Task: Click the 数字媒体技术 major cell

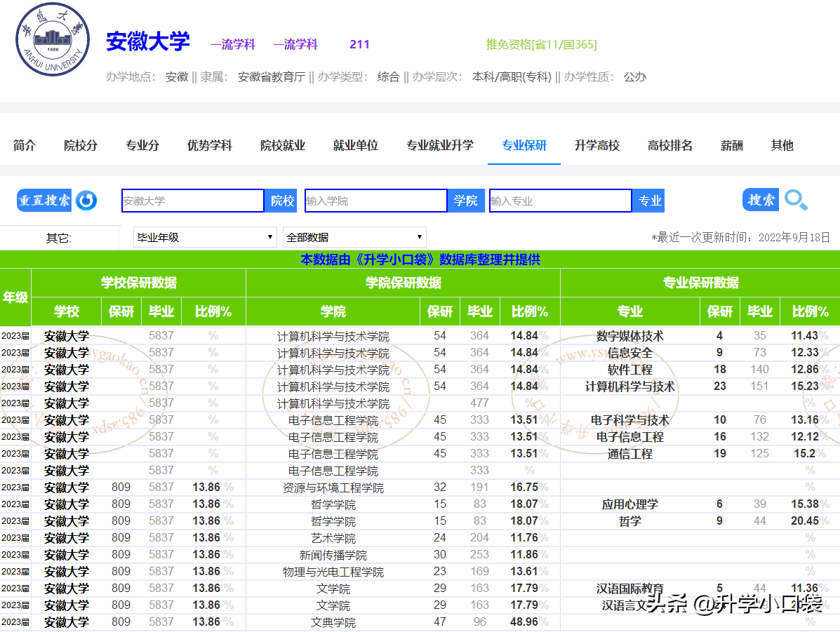Action: point(629,336)
